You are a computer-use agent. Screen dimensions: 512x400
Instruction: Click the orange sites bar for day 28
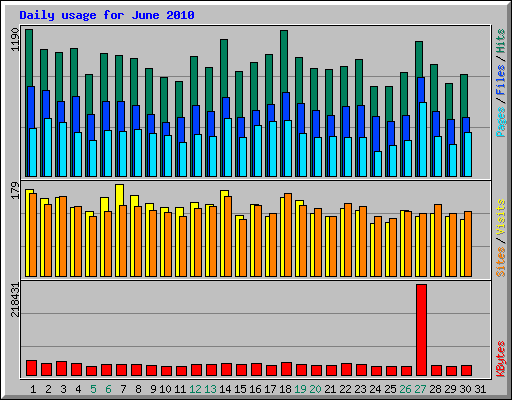click(x=438, y=240)
